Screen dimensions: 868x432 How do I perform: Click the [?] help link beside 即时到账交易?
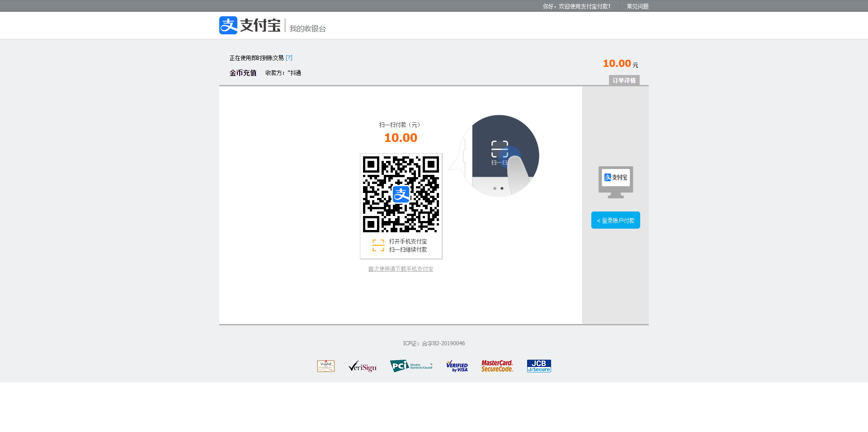[x=289, y=58]
